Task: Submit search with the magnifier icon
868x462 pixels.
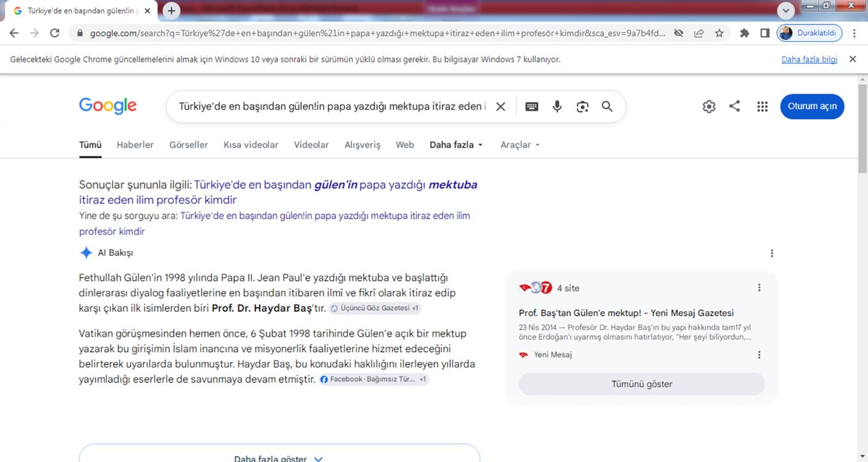Action: (x=607, y=107)
